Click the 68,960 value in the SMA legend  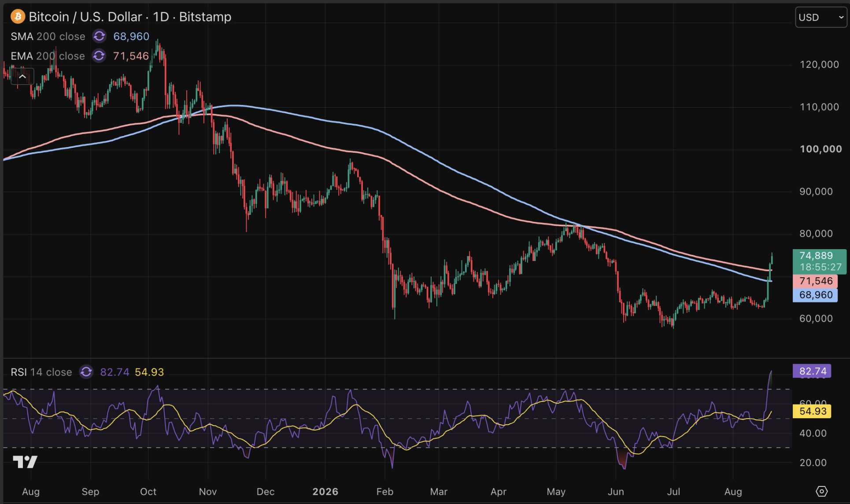[131, 36]
